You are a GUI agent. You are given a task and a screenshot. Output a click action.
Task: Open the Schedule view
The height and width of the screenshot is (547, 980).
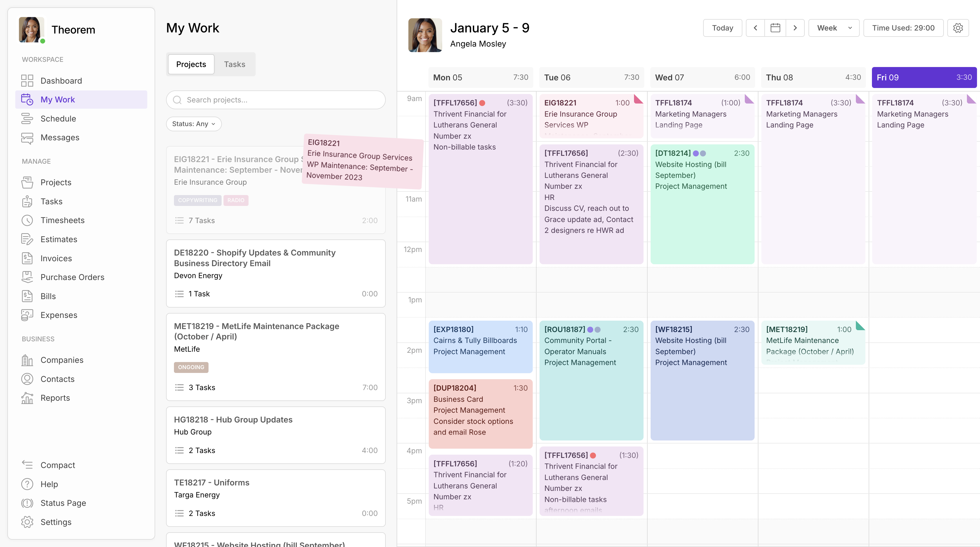[58, 118]
